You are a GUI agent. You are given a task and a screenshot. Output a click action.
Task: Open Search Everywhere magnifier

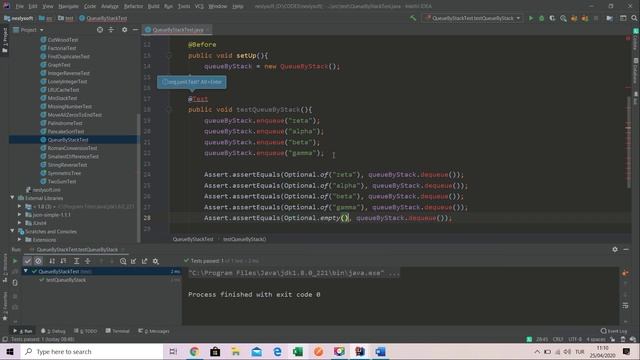coord(634,18)
